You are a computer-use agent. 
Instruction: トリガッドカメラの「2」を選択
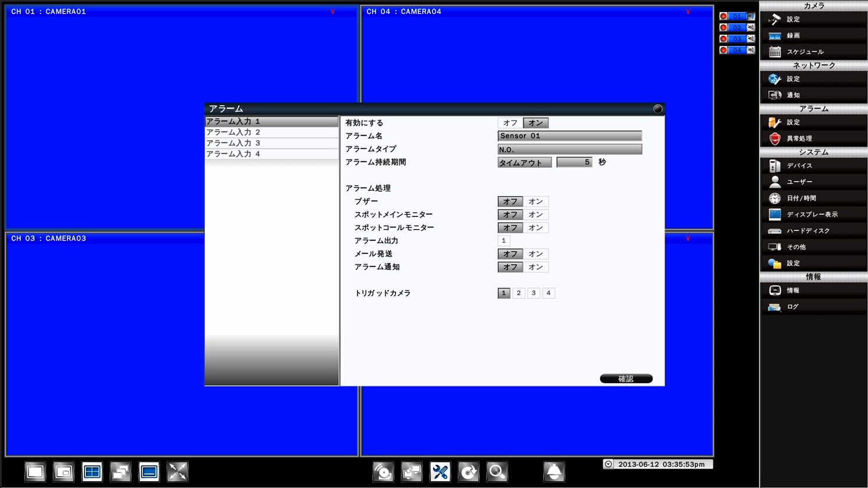point(518,293)
